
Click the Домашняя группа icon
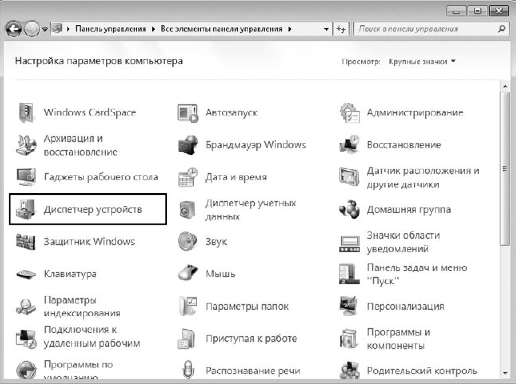(349, 209)
